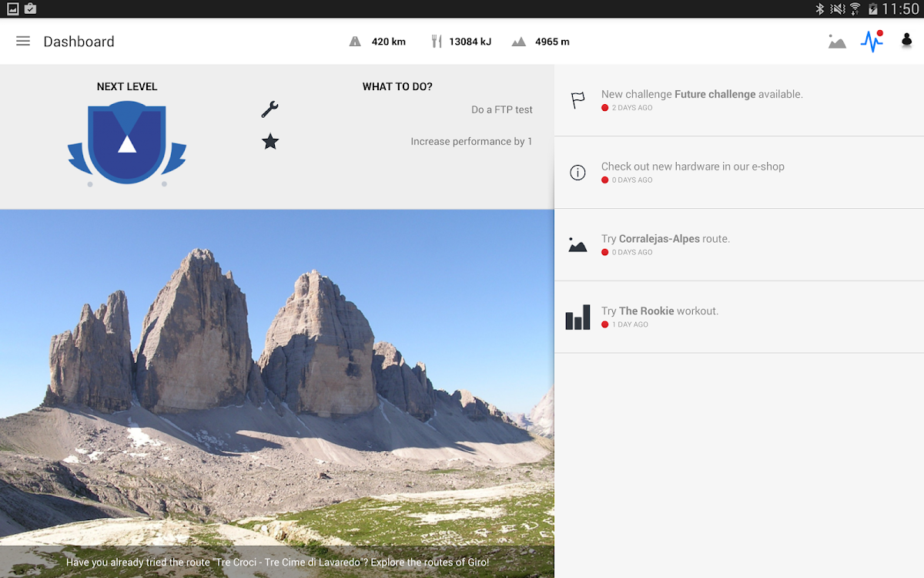Viewport: 924px width, 578px height.
Task: Click the wrench icon for FTP test
Action: click(x=269, y=109)
